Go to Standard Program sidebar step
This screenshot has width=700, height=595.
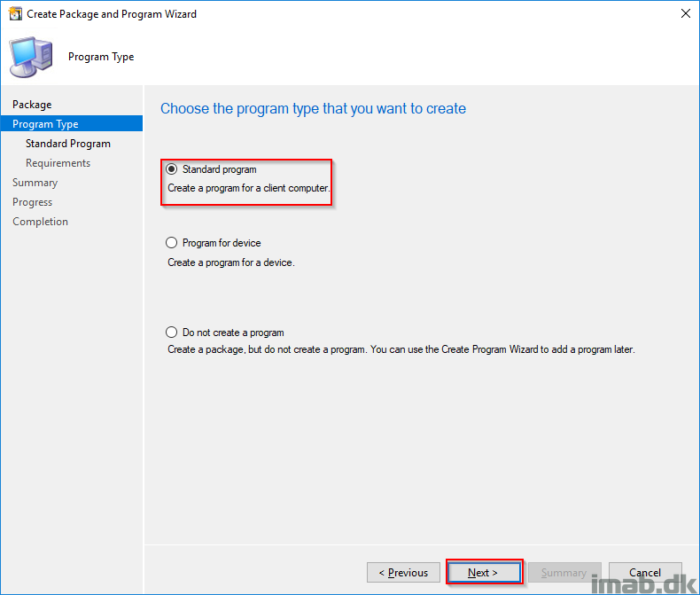[x=68, y=144]
